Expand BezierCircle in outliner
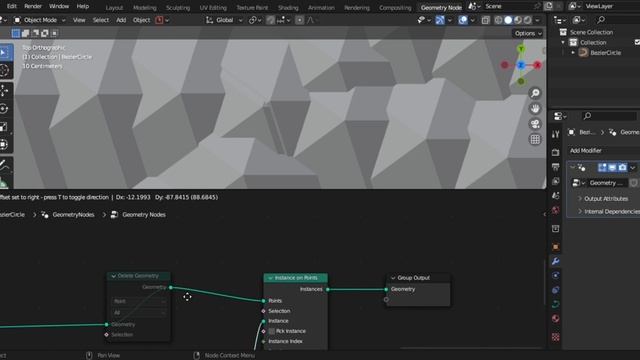Image resolution: width=640 pixels, height=360 pixels. [573, 53]
